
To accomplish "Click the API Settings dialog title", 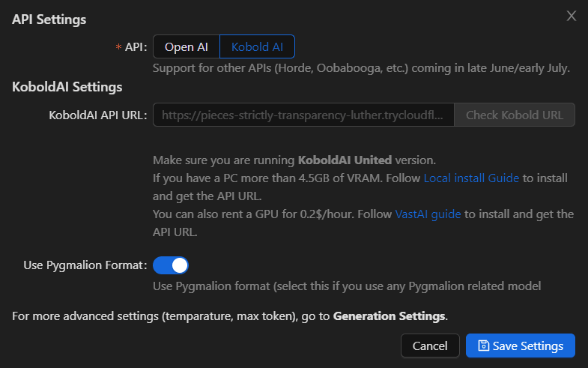I will (x=49, y=19).
